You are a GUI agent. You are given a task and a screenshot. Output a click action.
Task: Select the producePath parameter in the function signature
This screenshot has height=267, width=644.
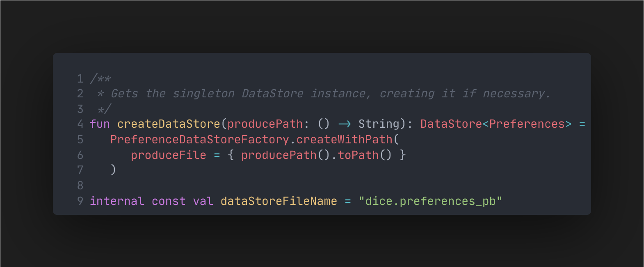[x=265, y=124]
